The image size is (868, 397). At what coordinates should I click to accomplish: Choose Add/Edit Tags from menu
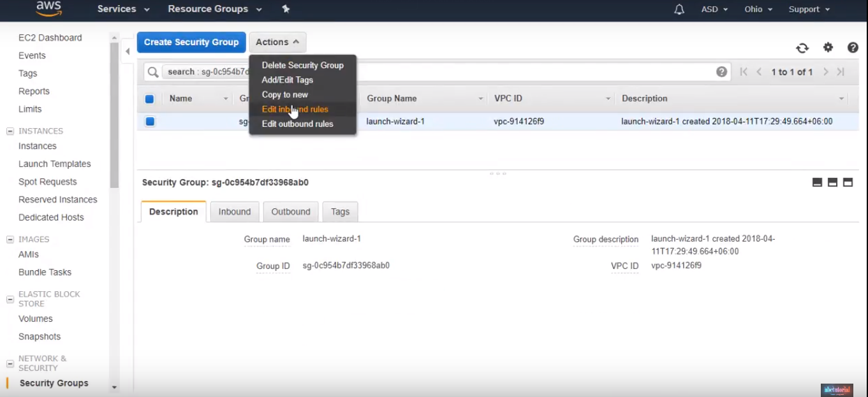coord(302,80)
